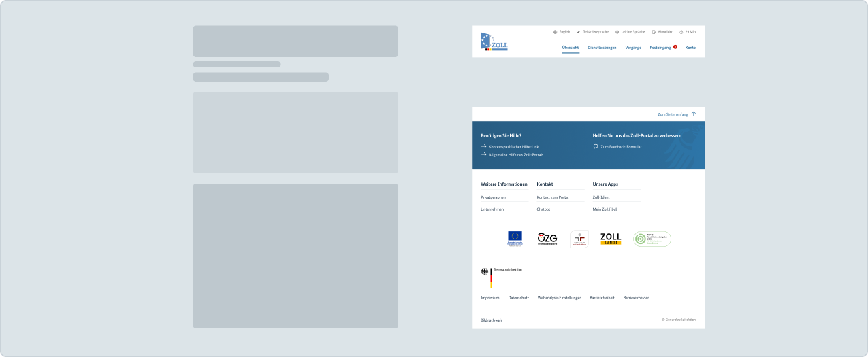Open Webanalyse-Einstellungen in the footer
The image size is (868, 357).
coord(560,298)
